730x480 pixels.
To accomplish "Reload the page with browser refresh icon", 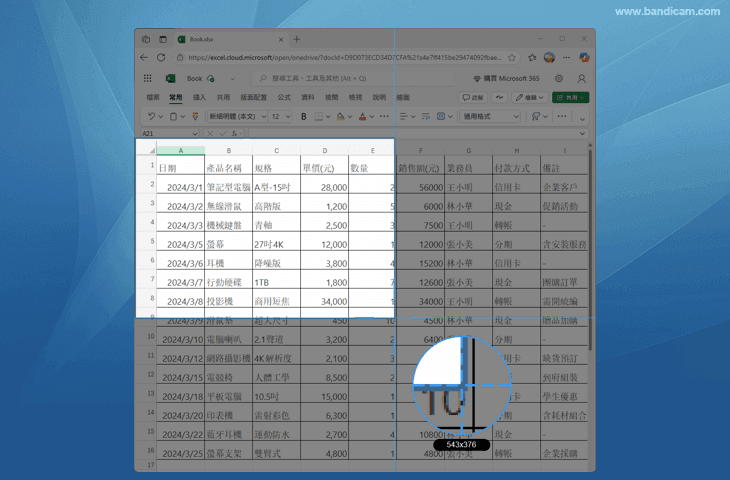I will [x=161, y=57].
